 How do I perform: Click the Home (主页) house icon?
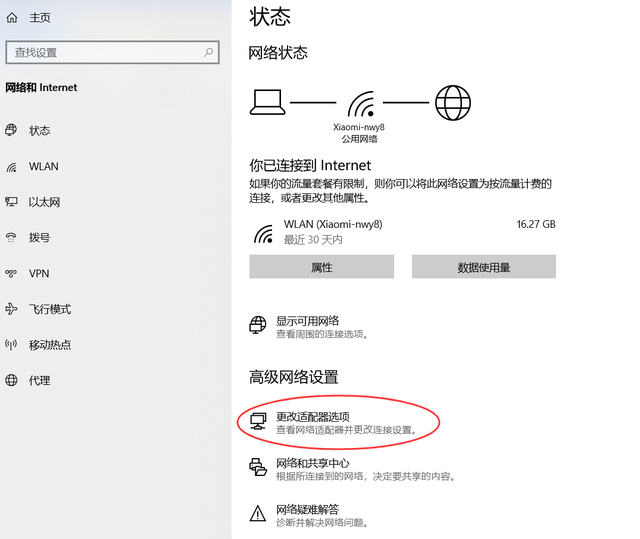point(12,18)
